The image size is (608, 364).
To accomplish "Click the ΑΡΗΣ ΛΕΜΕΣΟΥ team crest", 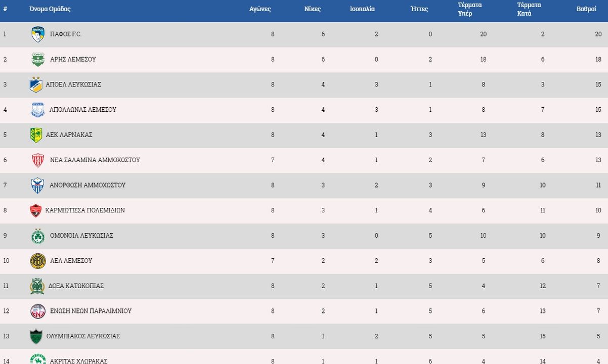I will pyautogui.click(x=38, y=59).
